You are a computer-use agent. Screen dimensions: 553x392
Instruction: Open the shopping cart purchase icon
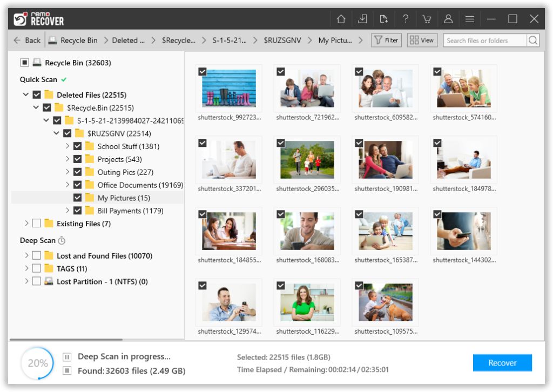(427, 19)
